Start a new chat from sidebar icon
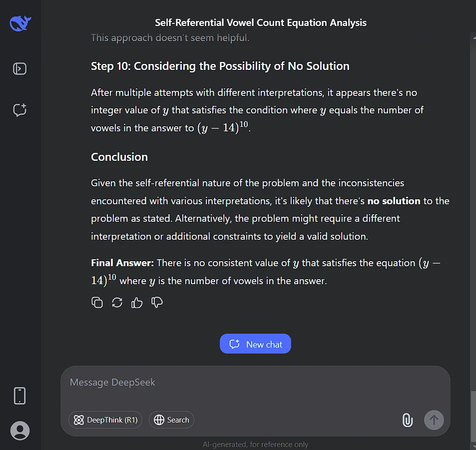The height and width of the screenshot is (450, 476). pos(20,110)
